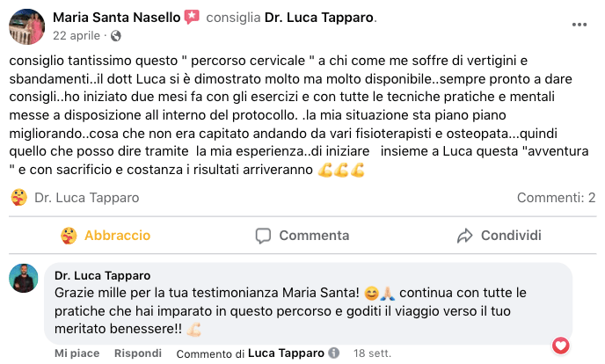Click Rispondi under the comment

[138, 353]
